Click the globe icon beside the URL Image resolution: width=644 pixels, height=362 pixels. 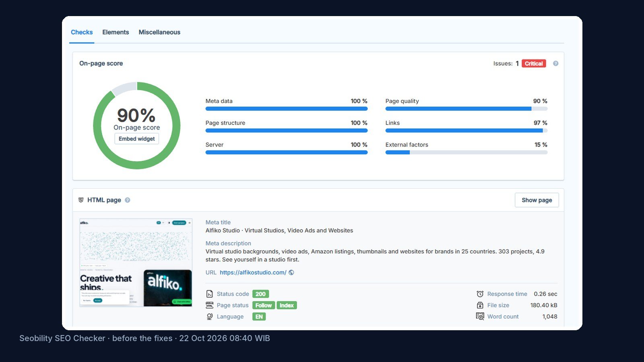[291, 272]
